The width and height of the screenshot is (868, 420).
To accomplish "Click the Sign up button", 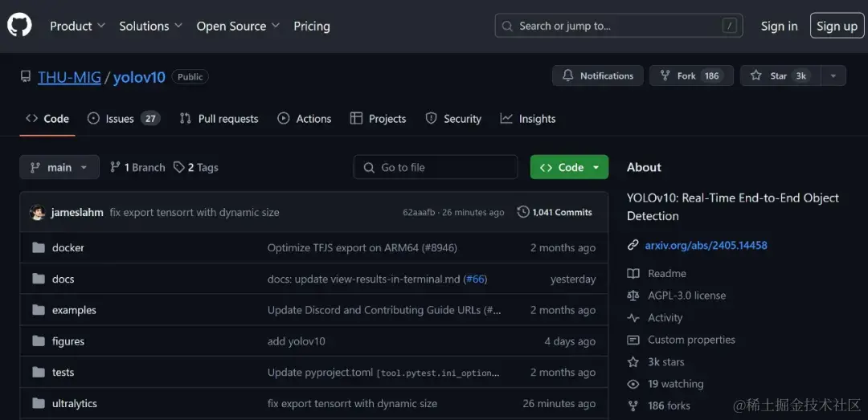I will (x=837, y=26).
